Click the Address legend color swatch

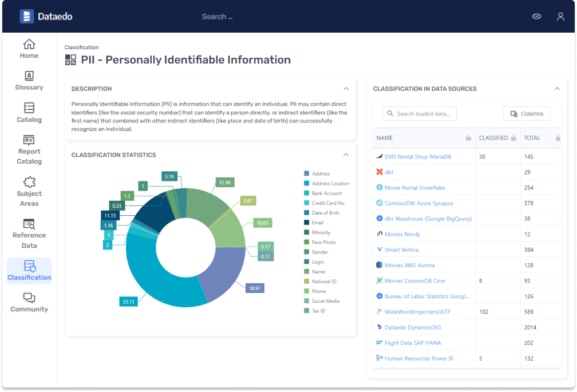307,173
